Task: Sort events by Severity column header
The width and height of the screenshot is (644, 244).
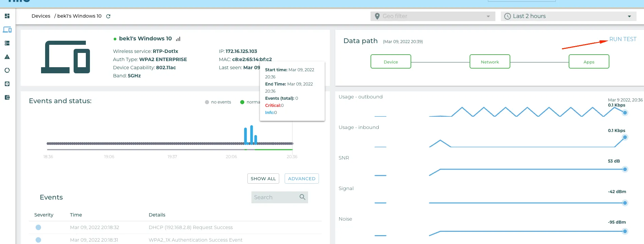Action: [44, 215]
